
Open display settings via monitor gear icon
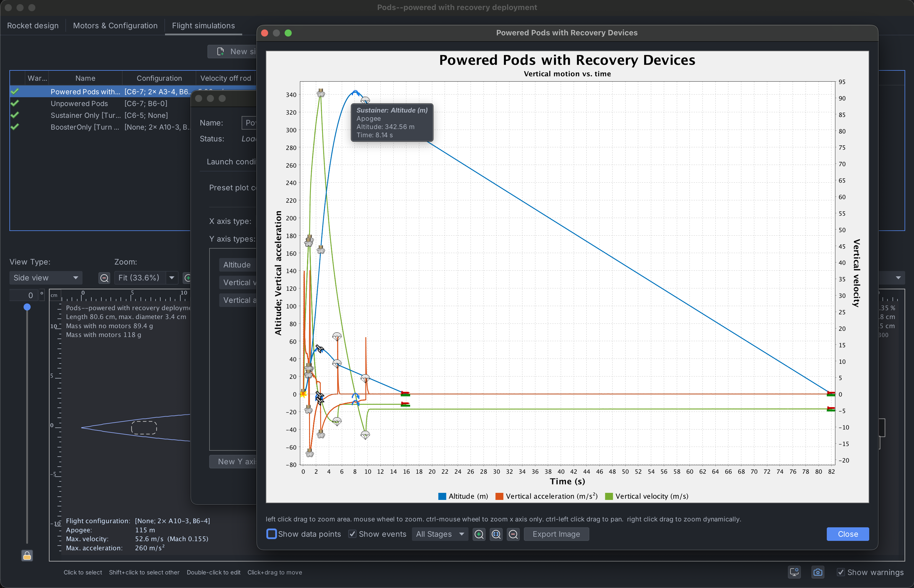click(x=794, y=572)
